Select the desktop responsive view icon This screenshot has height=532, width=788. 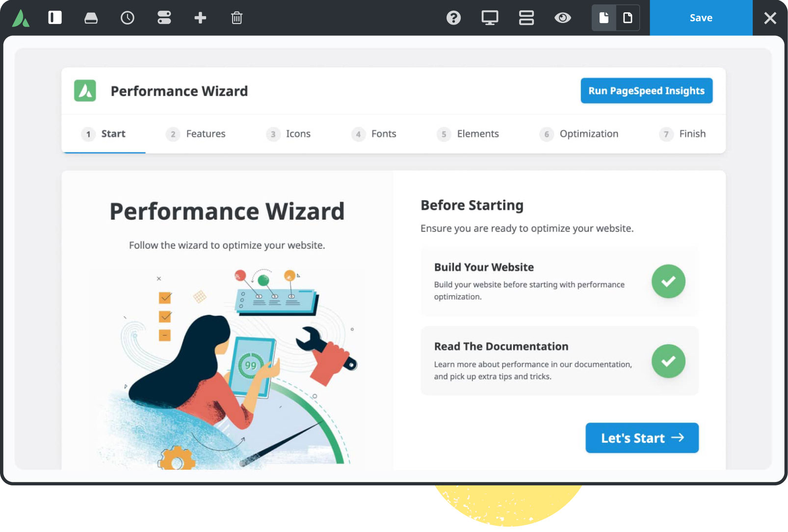pyautogui.click(x=490, y=18)
